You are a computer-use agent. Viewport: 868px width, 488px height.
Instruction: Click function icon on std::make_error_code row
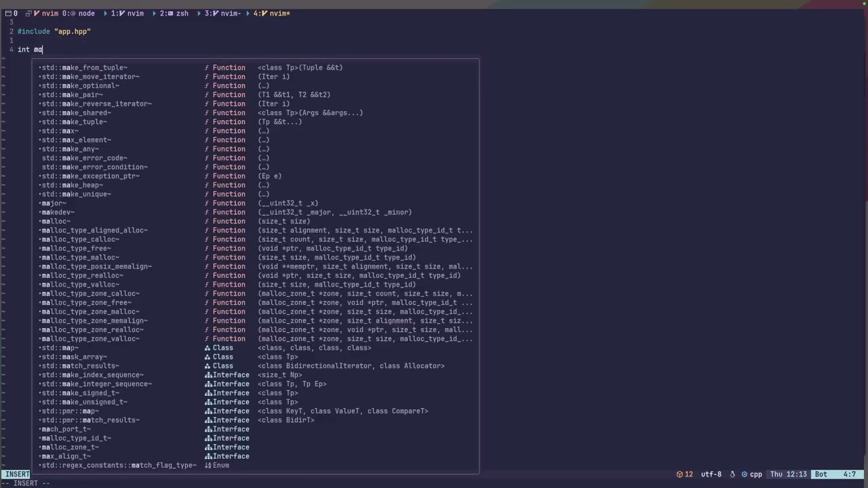pos(207,158)
